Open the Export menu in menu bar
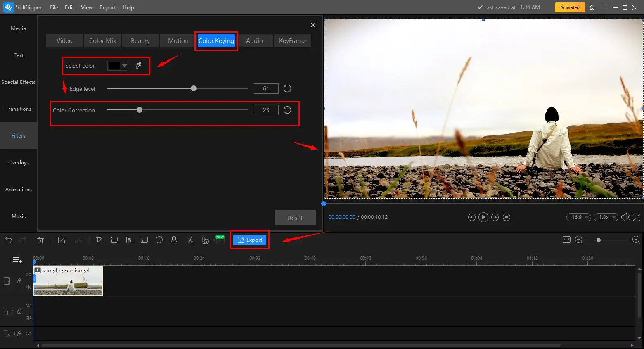The height and width of the screenshot is (349, 644). coord(107,7)
